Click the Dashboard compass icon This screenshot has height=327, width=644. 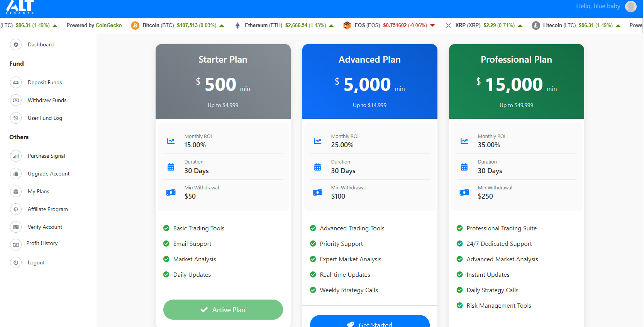pyautogui.click(x=16, y=45)
